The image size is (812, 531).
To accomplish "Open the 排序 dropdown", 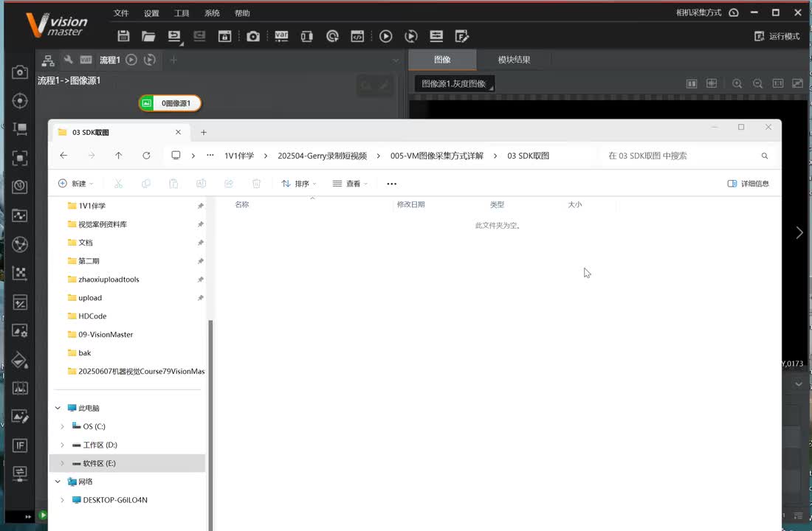I will (x=299, y=184).
